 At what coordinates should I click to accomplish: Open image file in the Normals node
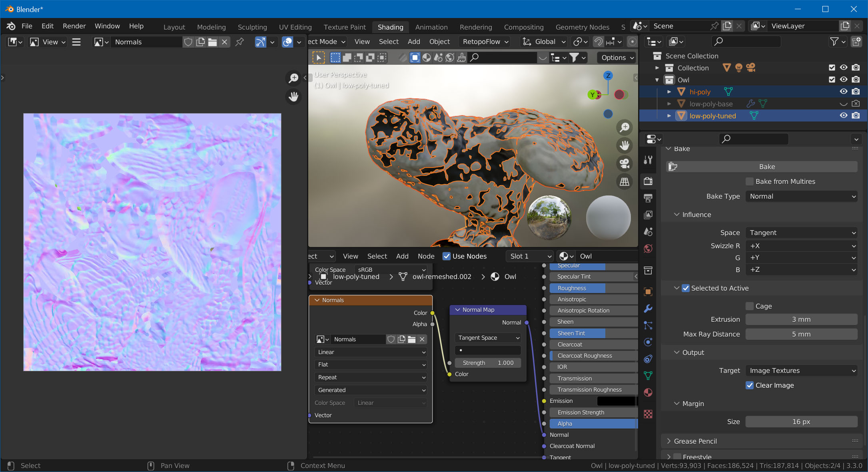[412, 339]
